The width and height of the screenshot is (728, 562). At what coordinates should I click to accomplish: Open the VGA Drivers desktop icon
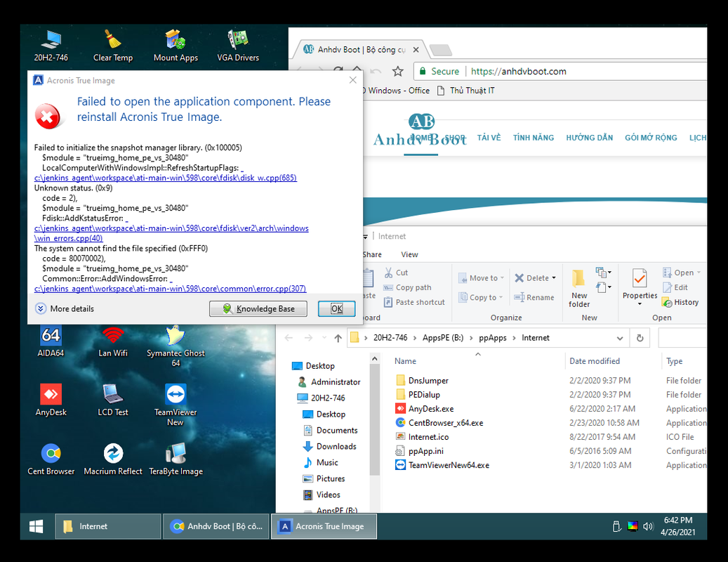(238, 46)
